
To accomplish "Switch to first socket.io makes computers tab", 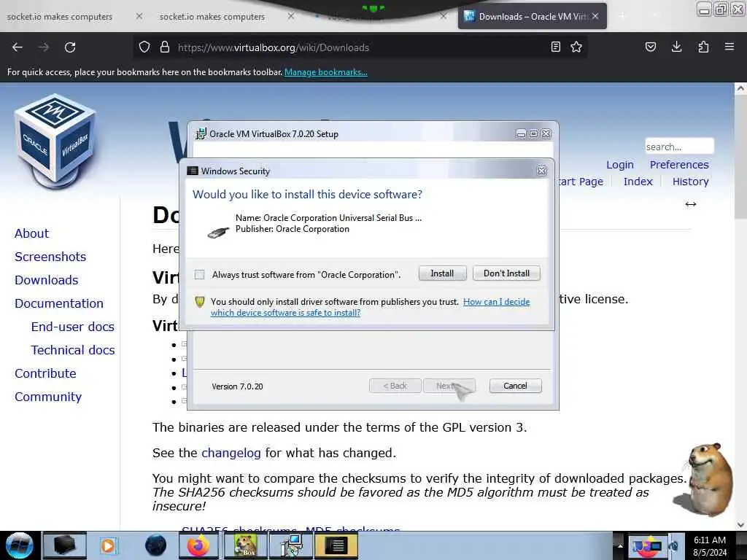I will pos(60,17).
